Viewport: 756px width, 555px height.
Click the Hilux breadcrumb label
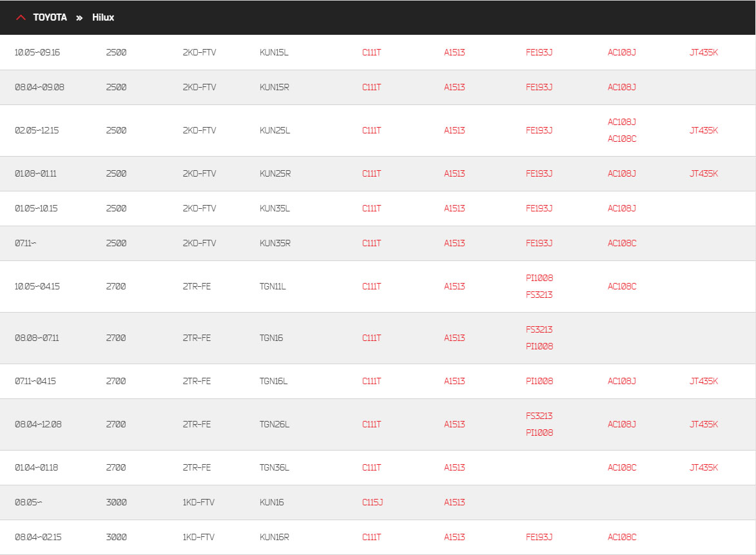pos(103,17)
